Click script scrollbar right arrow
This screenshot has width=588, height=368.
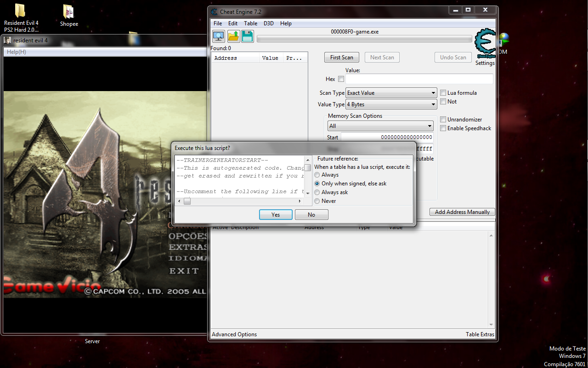pyautogui.click(x=300, y=201)
